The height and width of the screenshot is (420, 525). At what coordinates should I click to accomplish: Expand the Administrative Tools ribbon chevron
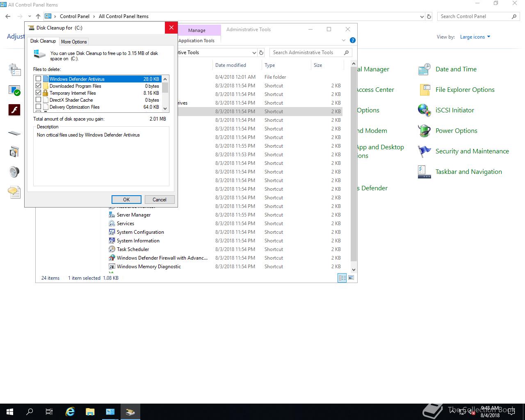click(x=344, y=40)
